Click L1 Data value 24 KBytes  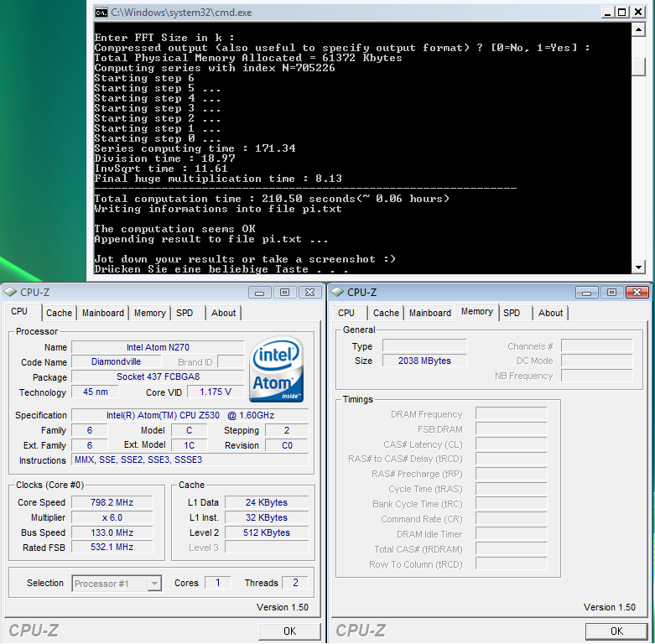(267, 502)
